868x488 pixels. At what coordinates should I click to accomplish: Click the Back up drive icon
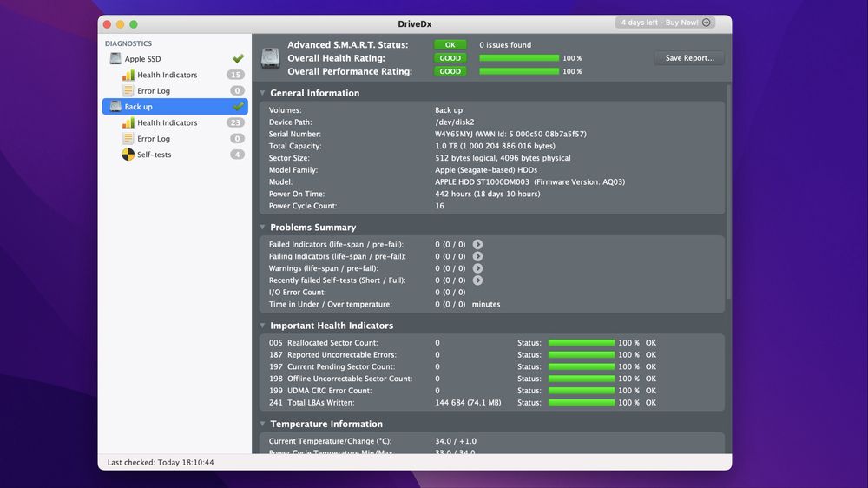click(115, 106)
